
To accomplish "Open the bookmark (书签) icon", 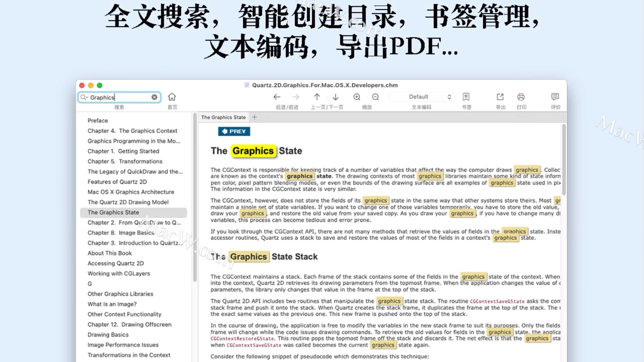I will (x=466, y=97).
